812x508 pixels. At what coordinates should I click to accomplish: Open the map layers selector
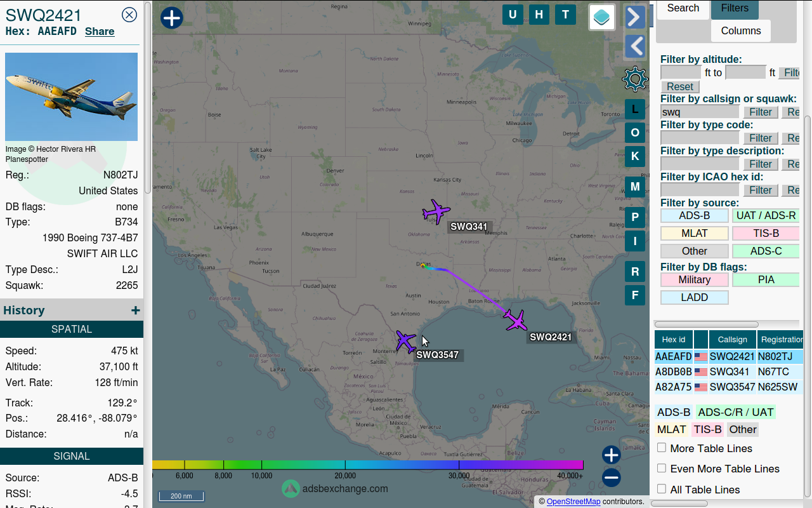602,17
